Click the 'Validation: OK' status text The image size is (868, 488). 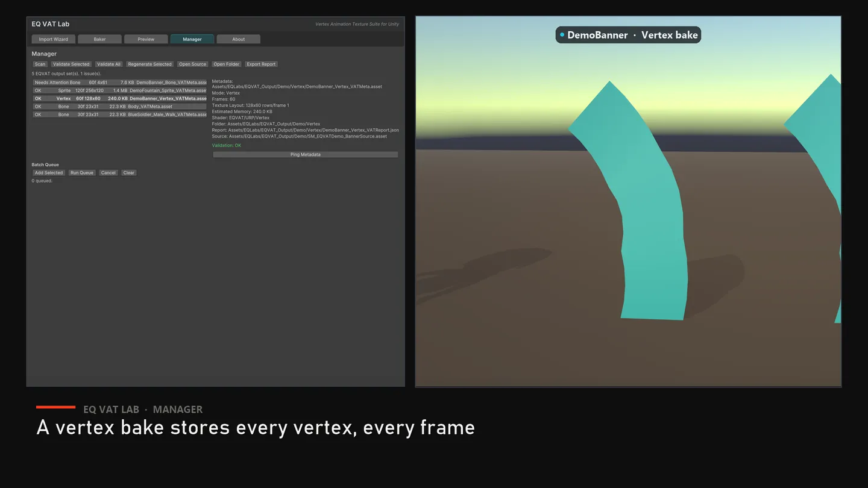pyautogui.click(x=227, y=146)
